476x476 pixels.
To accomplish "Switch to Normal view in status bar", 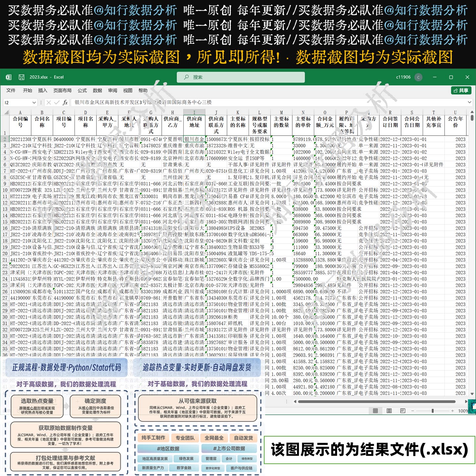I will (x=376, y=411).
